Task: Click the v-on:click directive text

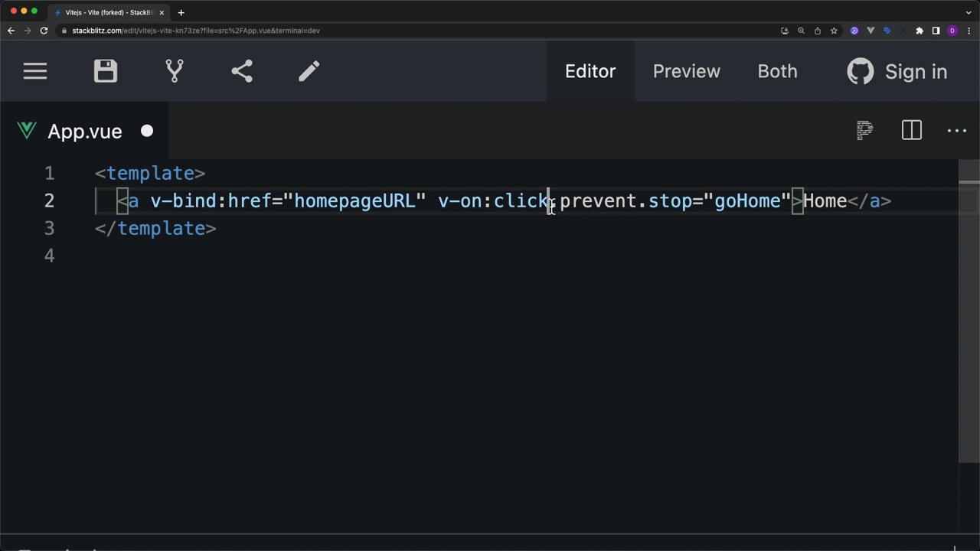Action: (x=493, y=201)
